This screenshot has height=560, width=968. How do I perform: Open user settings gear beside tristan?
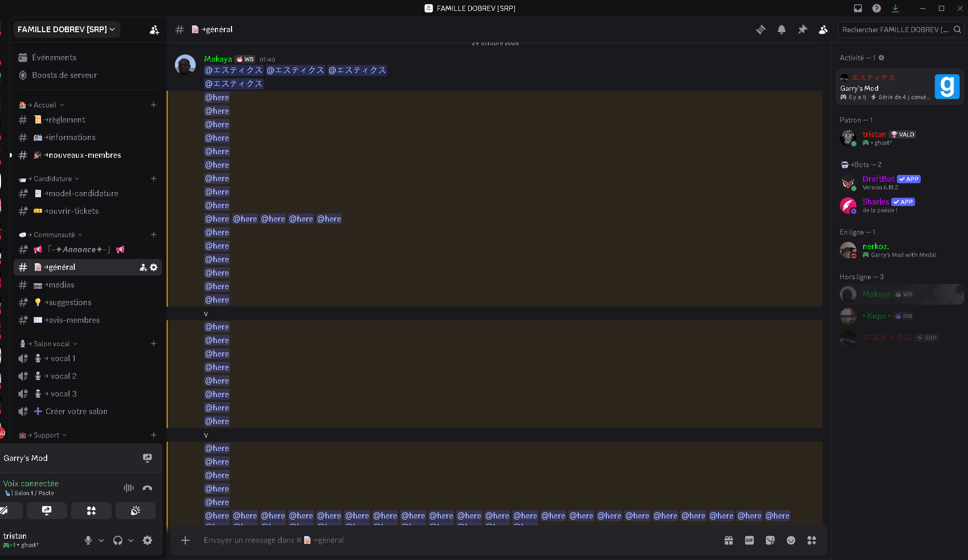147,540
